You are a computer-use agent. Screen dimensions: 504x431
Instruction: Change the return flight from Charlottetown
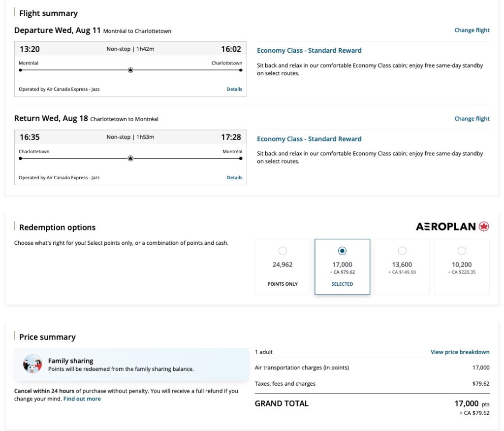(471, 118)
